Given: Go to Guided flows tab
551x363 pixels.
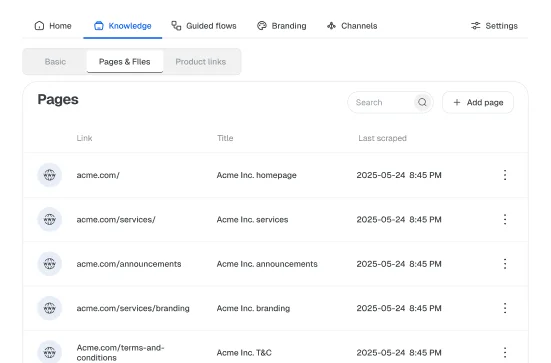Looking at the screenshot, I should click(204, 26).
